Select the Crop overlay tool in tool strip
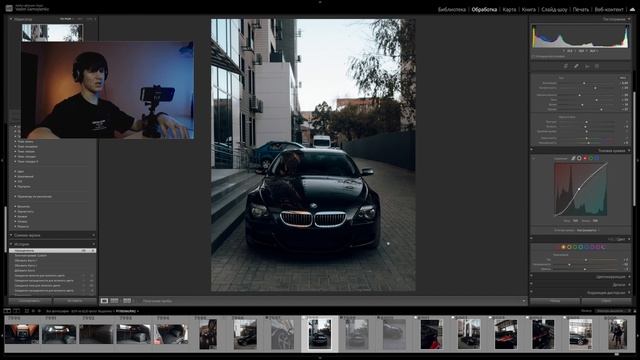 (x=565, y=66)
